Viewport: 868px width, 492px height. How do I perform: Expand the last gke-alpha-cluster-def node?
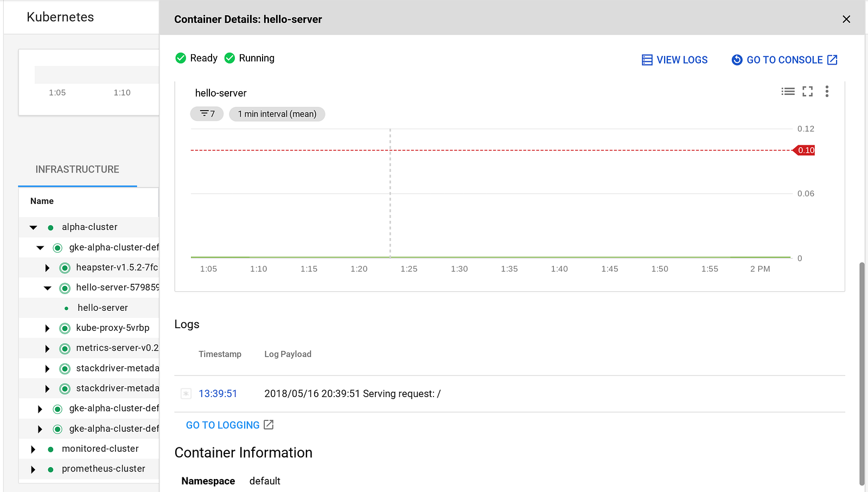point(40,429)
